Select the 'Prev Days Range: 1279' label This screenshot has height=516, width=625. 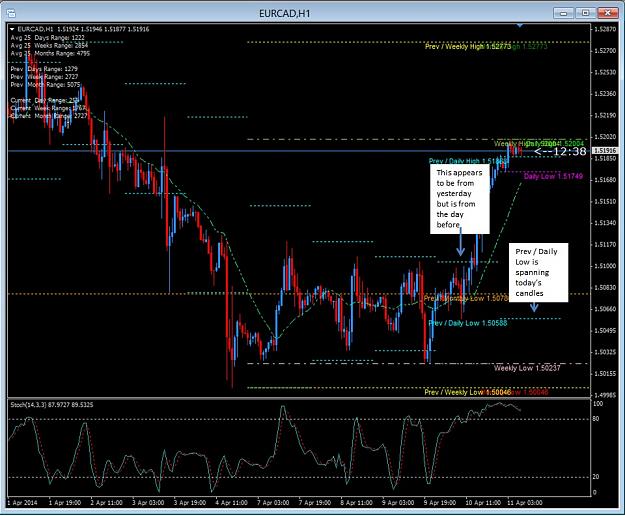click(44, 69)
